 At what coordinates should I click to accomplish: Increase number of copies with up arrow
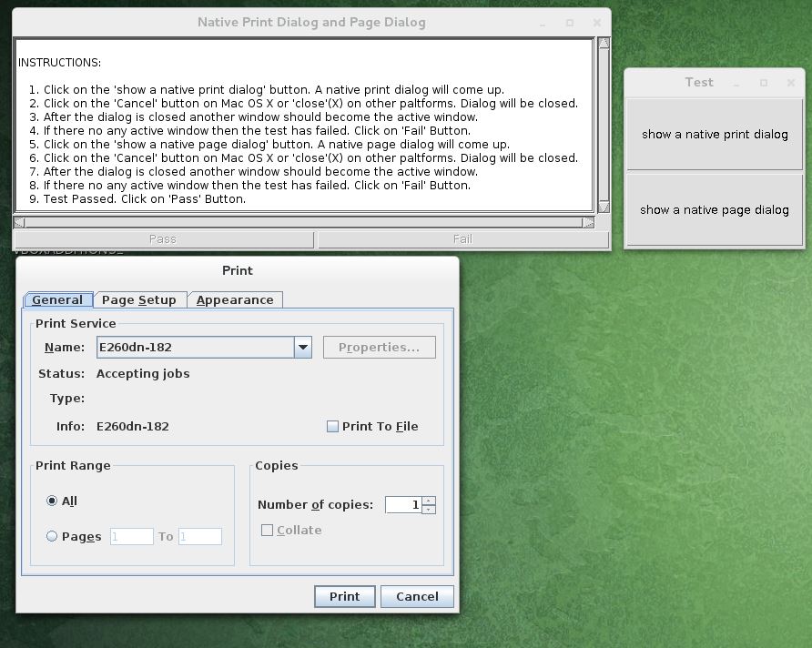[429, 500]
